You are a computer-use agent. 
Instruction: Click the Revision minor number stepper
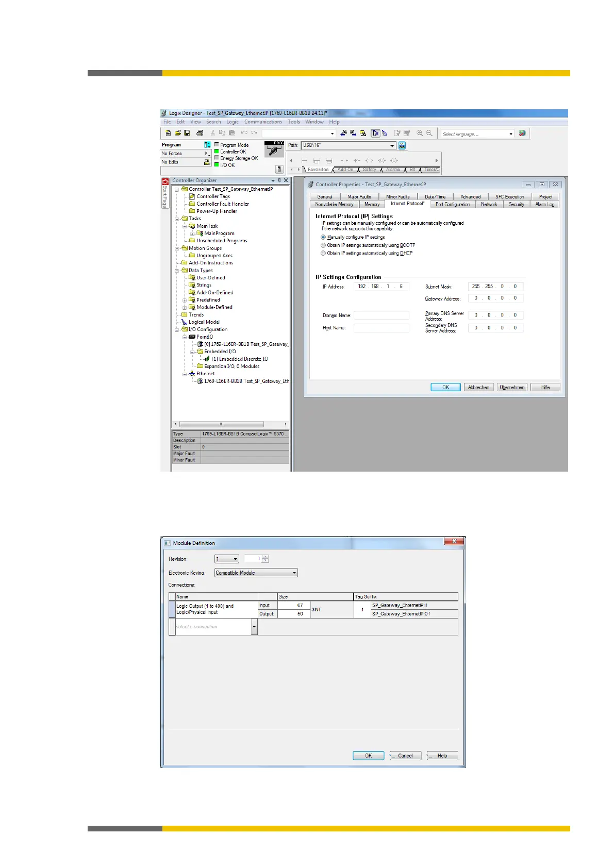265,559
